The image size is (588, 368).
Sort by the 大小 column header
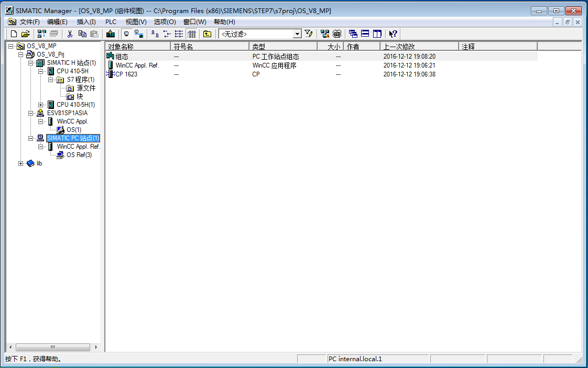[x=330, y=47]
